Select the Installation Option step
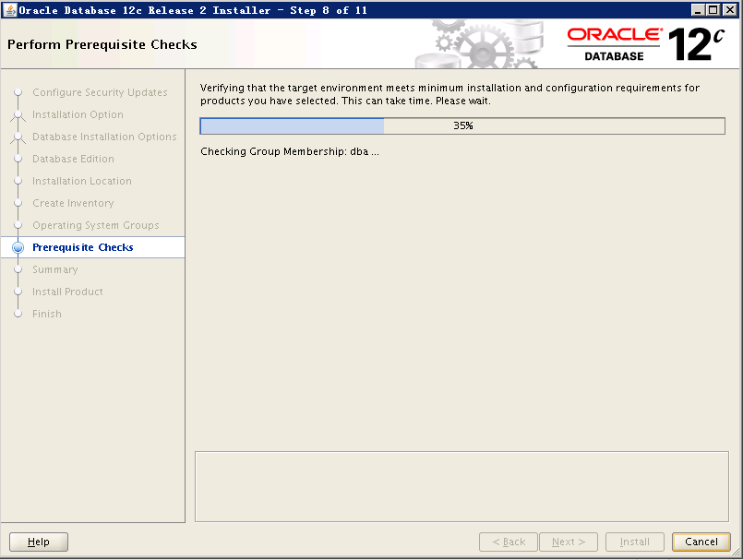743x560 pixels. [x=78, y=114]
